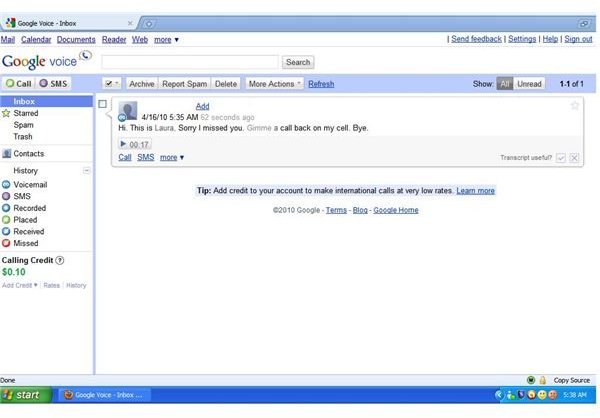This screenshot has width=600, height=418.
Task: Click the green Call button
Action: tap(19, 83)
